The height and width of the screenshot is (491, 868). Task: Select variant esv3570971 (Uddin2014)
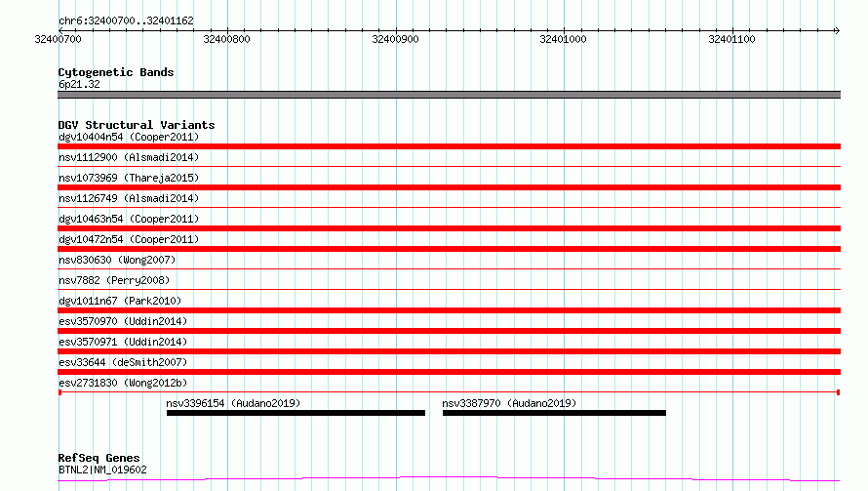pyautogui.click(x=123, y=342)
